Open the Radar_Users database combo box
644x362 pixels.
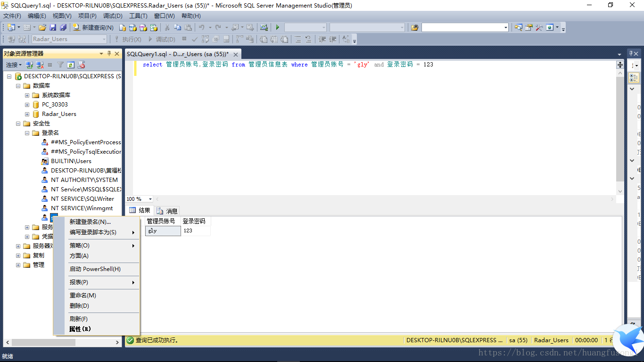click(69, 39)
